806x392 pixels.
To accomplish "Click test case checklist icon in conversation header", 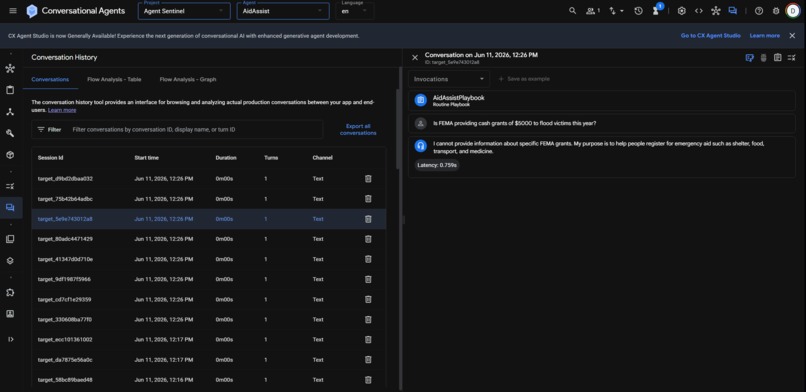I will pyautogui.click(x=792, y=58).
